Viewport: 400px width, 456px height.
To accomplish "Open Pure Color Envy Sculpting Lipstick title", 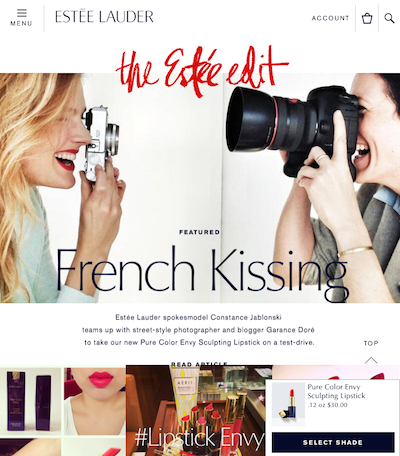I will (x=336, y=391).
